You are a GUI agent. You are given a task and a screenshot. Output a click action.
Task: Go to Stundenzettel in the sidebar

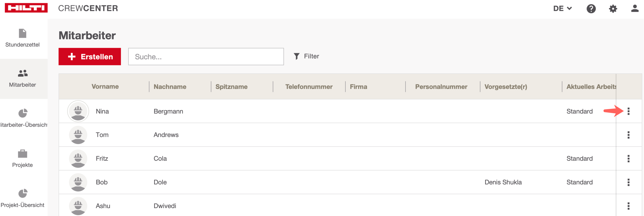(23, 38)
